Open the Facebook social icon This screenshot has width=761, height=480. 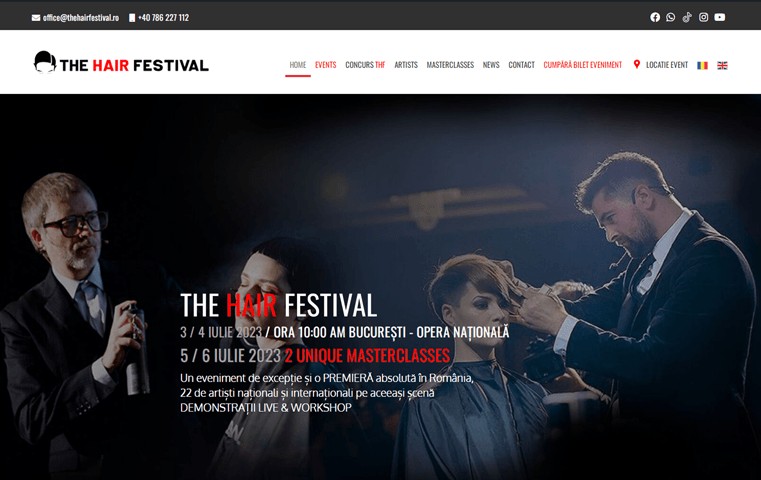tap(655, 17)
